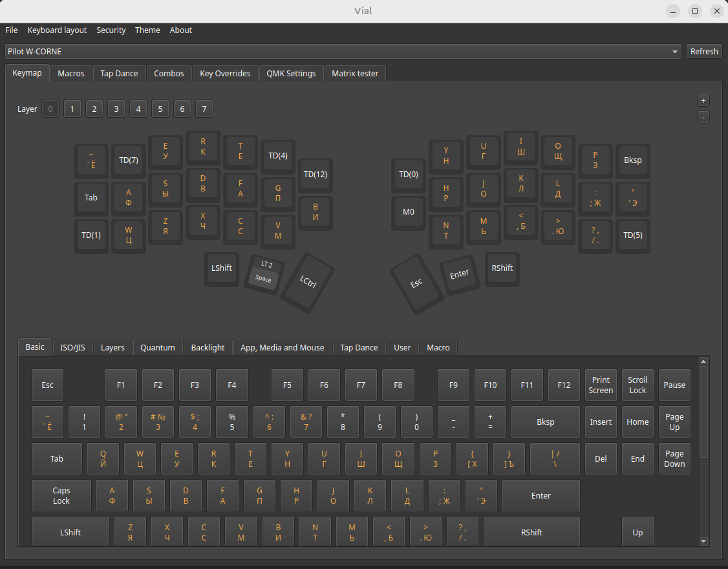The width and height of the screenshot is (728, 569).
Task: Open the User keycode tab
Action: click(x=402, y=347)
